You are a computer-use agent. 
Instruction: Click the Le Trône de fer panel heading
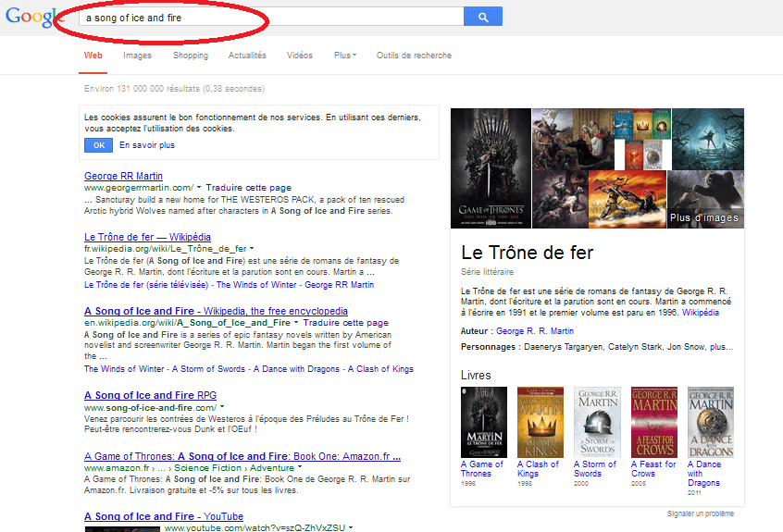tap(527, 253)
